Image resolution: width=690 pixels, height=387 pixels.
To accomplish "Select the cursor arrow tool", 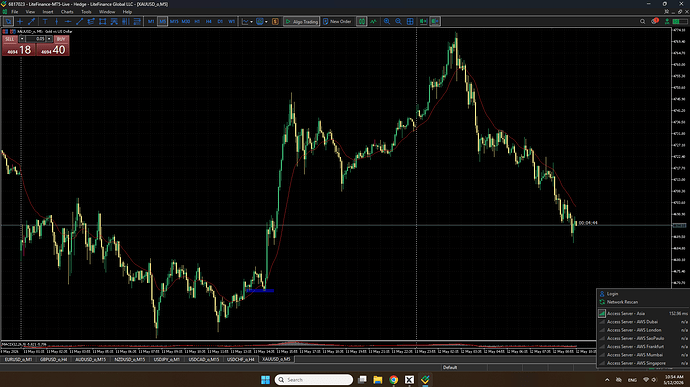I will (8, 21).
